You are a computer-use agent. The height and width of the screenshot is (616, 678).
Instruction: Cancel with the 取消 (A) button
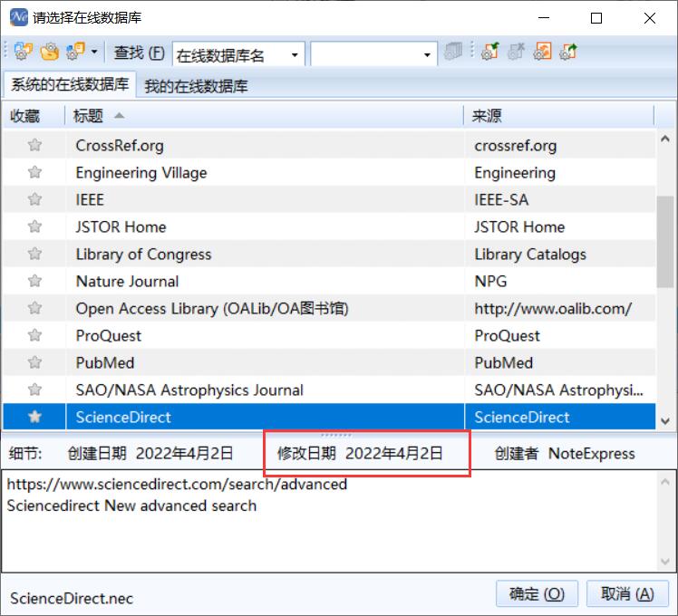pyautogui.click(x=627, y=593)
